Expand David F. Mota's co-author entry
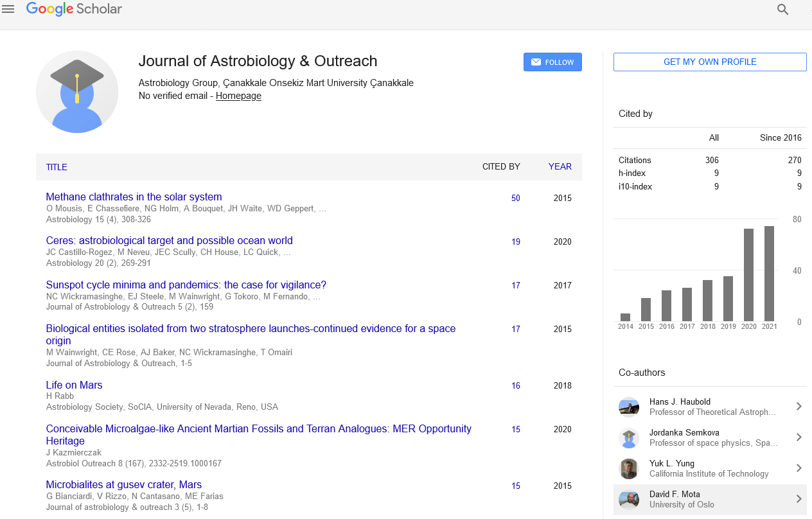This screenshot has width=812, height=519. (799, 499)
